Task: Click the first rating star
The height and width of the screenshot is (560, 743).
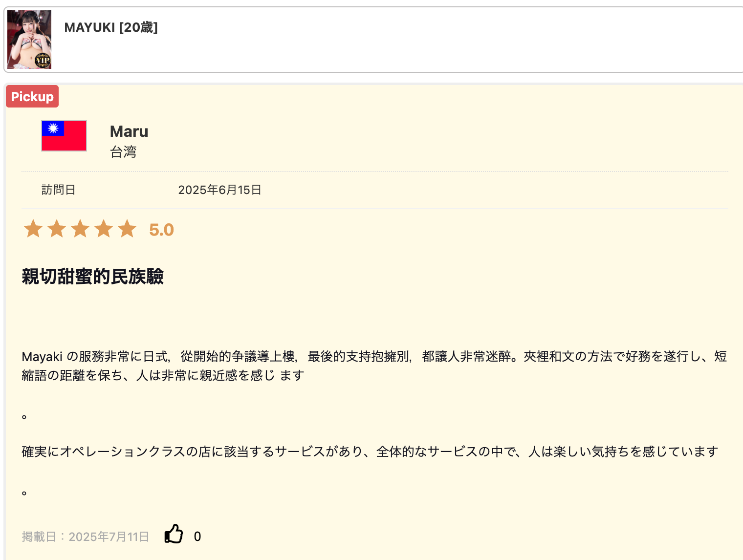Action: (33, 229)
